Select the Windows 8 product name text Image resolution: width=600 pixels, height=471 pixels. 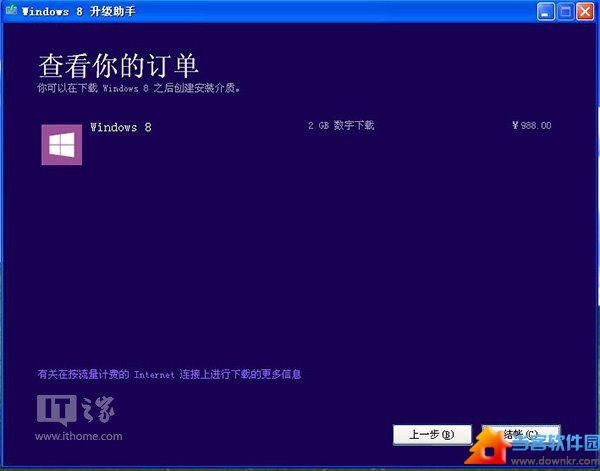click(121, 127)
